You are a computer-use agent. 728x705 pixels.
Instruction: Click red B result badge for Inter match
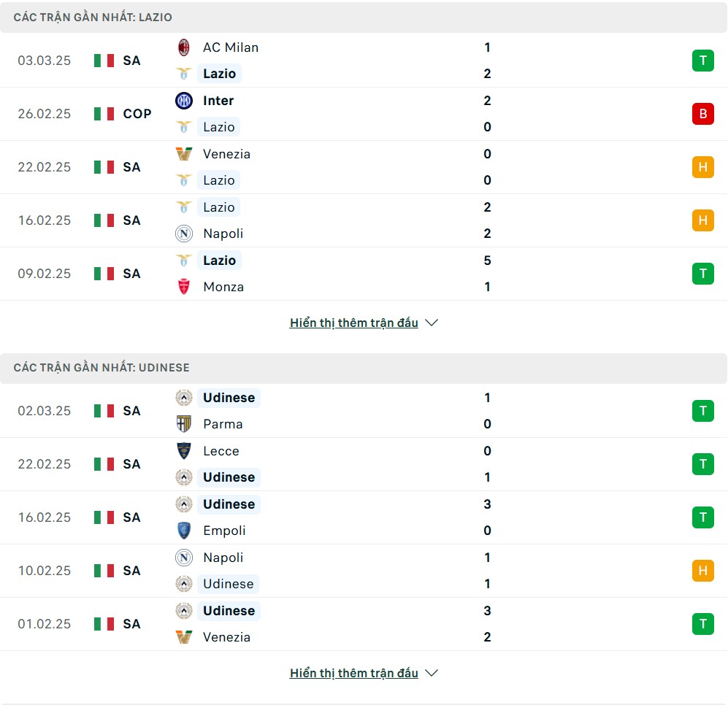pos(703,114)
